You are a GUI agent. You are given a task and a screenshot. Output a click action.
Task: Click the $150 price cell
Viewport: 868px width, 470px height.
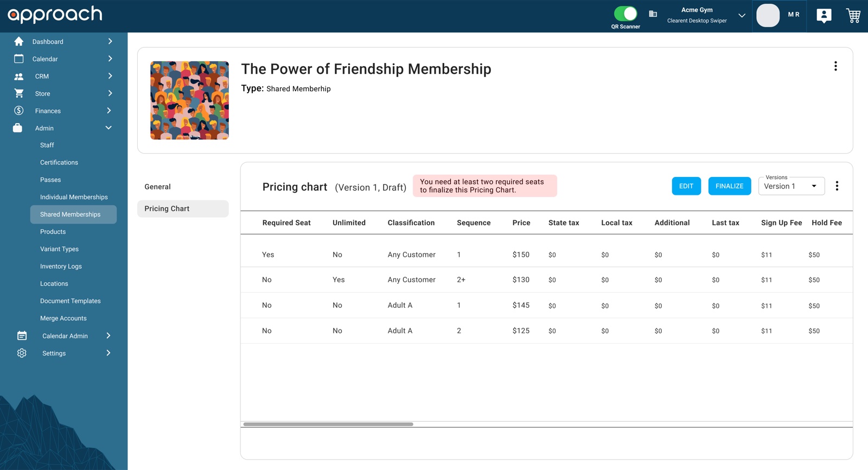click(521, 255)
